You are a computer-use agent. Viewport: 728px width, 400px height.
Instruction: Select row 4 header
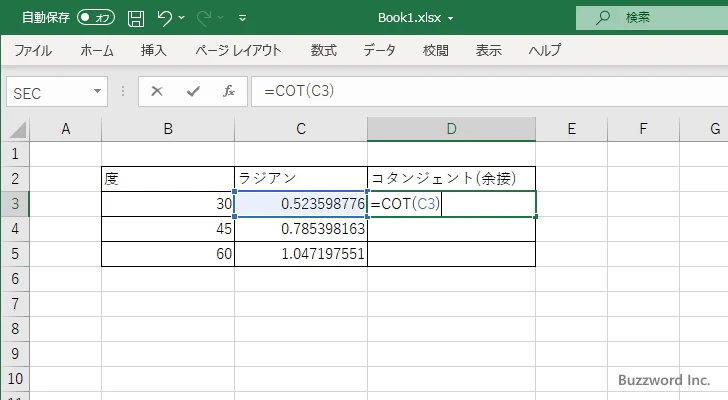point(15,229)
